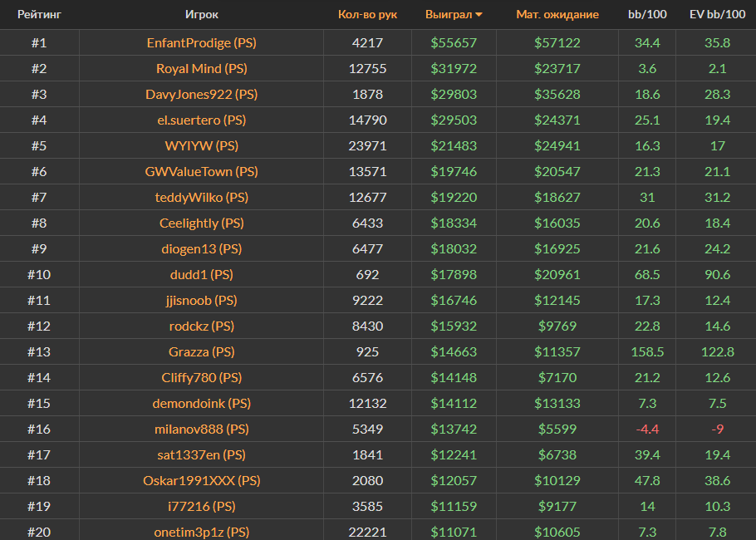
Task: Click the Рейтинг column header
Action: tap(39, 15)
